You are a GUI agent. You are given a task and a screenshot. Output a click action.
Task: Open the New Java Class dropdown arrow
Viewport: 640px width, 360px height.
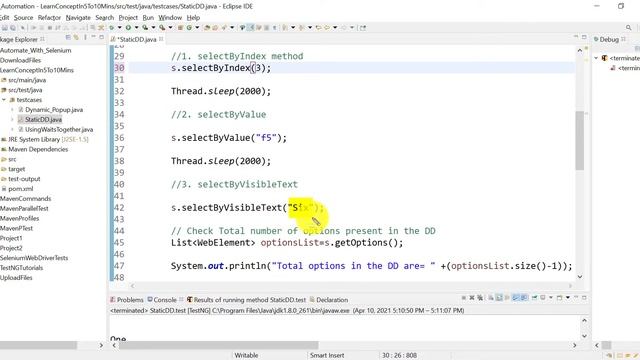coord(197,28)
